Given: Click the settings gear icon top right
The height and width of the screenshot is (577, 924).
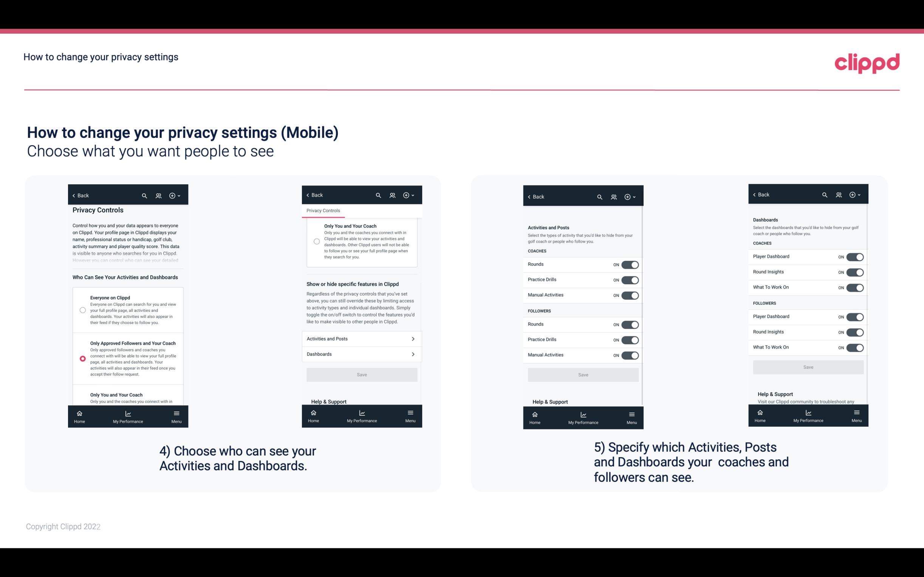Looking at the screenshot, I should (x=173, y=196).
